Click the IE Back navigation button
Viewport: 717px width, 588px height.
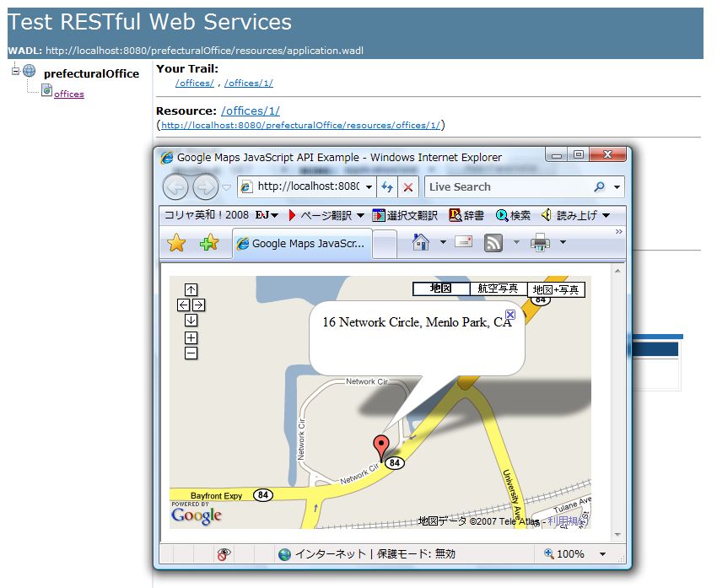pos(175,187)
